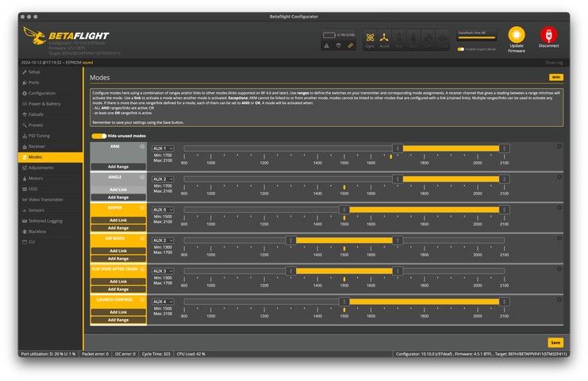Delete the FLIP OVER AFTER CRASH range
Viewport: 588px width, 381px height.
coord(559,269)
